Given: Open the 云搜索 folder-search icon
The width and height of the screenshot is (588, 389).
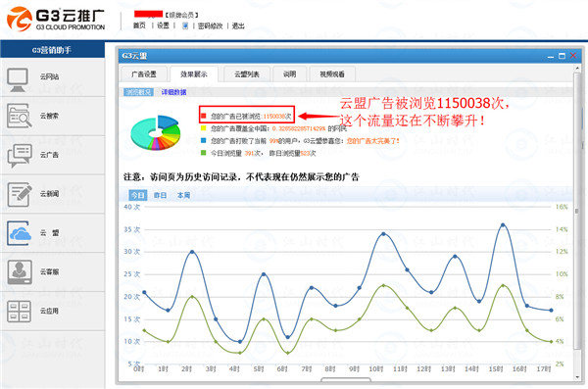Looking at the screenshot, I should click(19, 116).
